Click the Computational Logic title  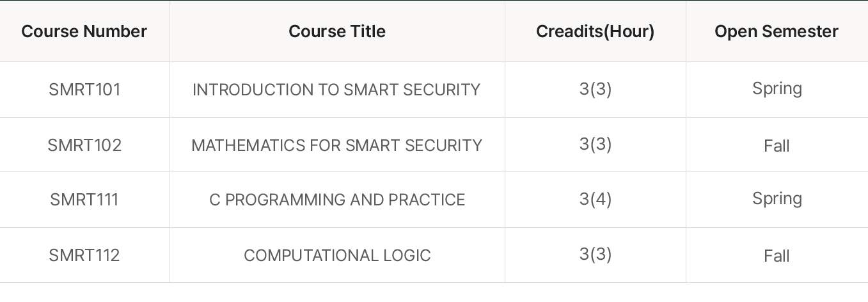pos(337,255)
